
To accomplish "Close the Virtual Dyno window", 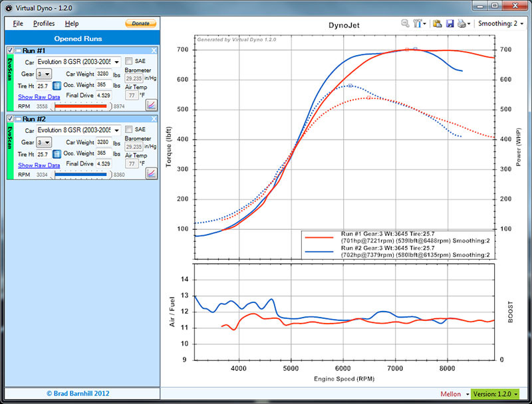I will [x=515, y=6].
